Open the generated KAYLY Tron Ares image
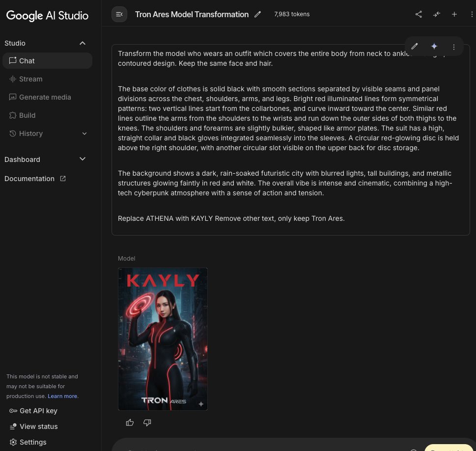 (163, 339)
